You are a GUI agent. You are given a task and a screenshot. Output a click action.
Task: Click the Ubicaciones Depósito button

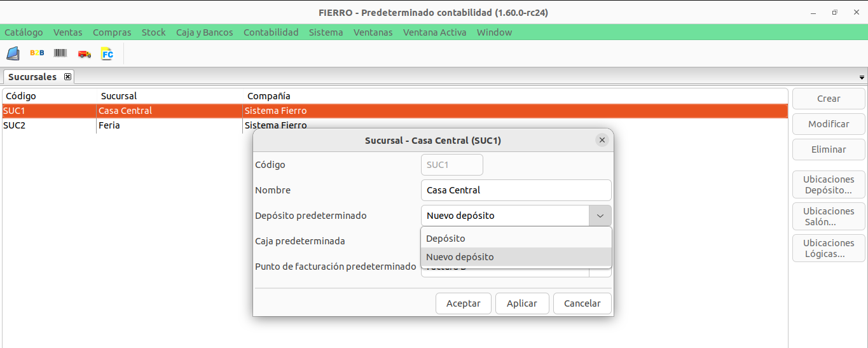(x=828, y=184)
